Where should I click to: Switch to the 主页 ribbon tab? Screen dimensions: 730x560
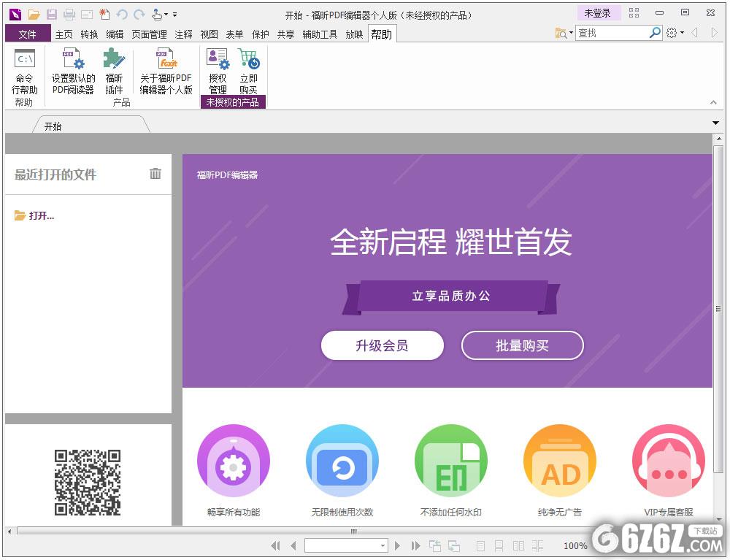(x=64, y=34)
